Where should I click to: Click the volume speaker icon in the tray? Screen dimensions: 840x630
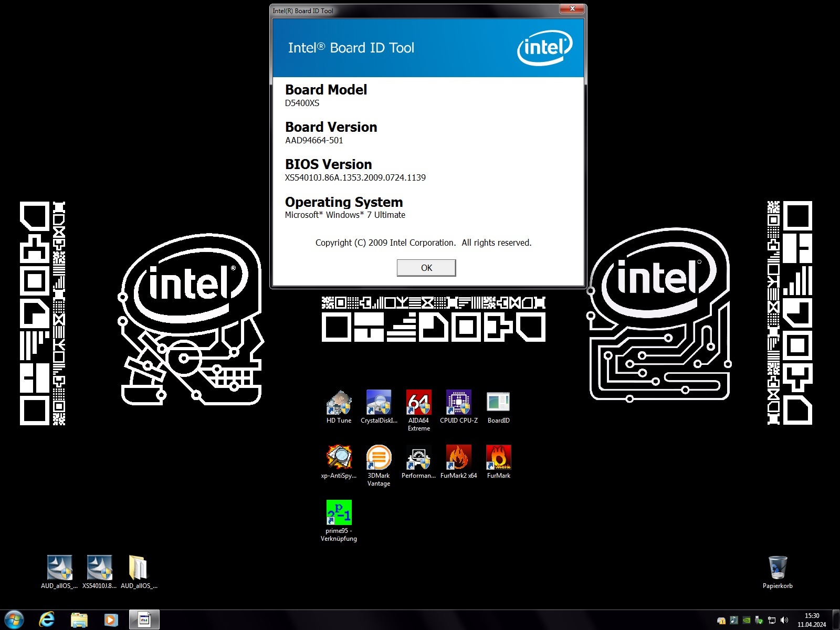(784, 620)
